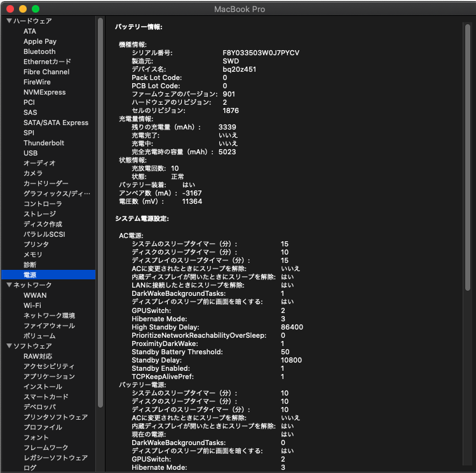
Task: Click Standby Delay value 10800
Action: click(292, 360)
